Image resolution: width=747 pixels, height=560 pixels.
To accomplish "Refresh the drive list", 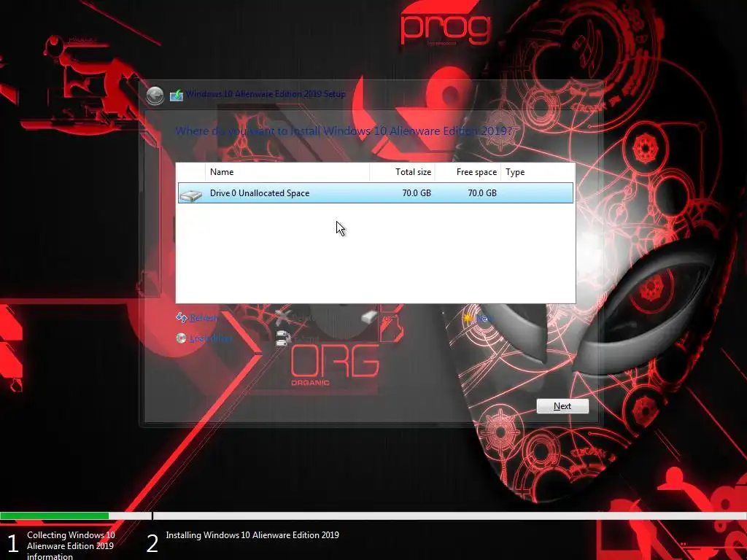I will click(204, 318).
